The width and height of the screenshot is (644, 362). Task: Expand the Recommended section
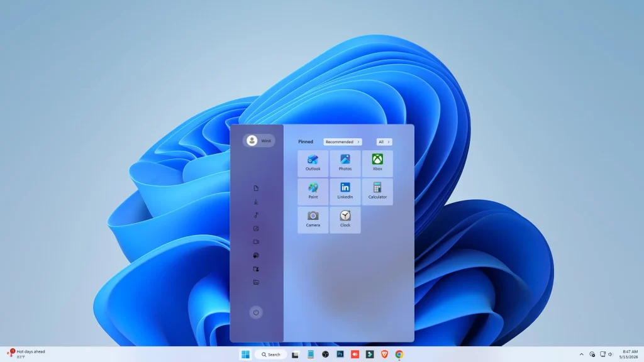(x=343, y=141)
